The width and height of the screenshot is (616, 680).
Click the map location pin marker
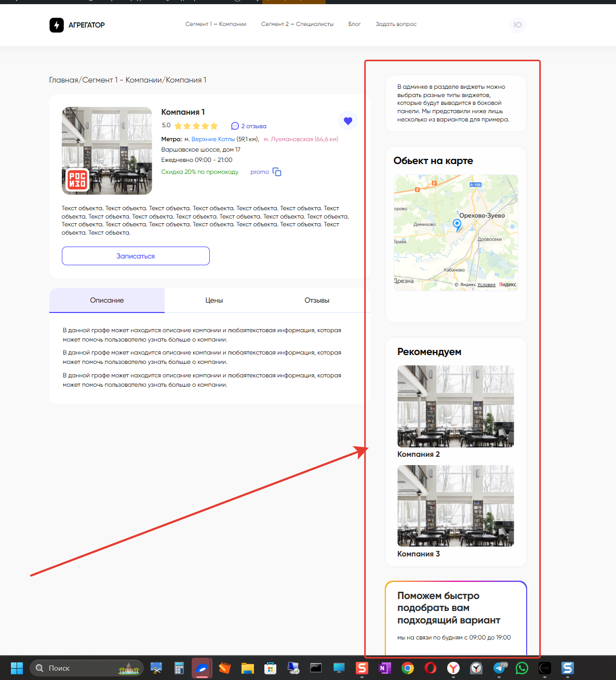(457, 224)
